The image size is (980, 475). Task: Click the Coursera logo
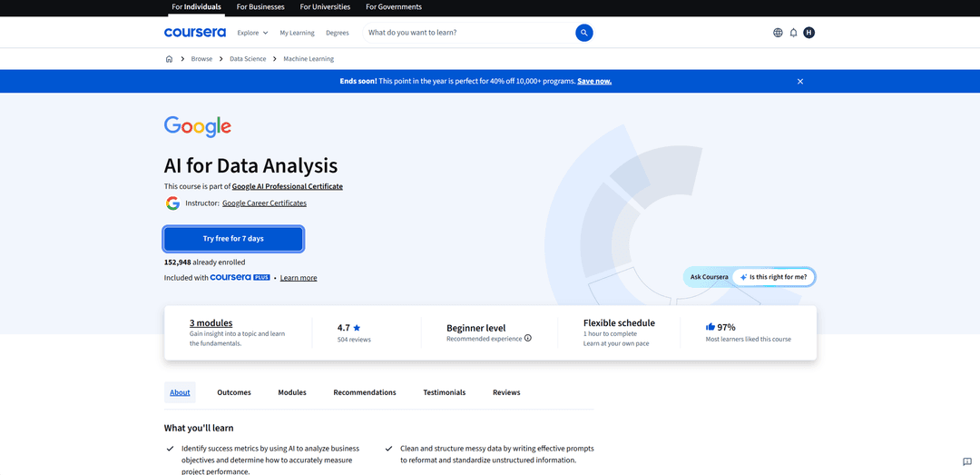(194, 33)
